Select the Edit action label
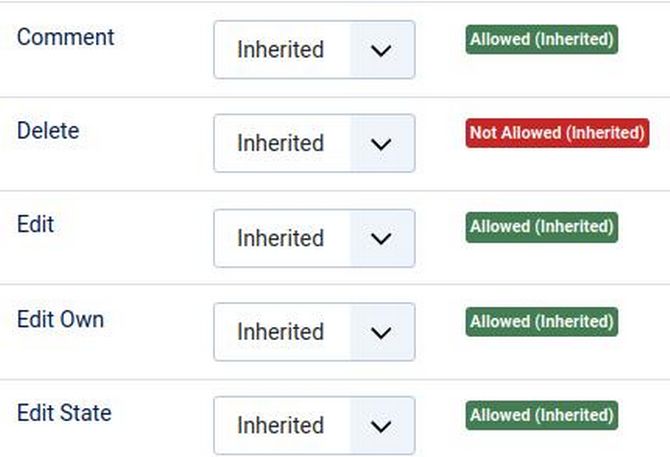Viewport: 670px width, 457px height. coord(36,224)
